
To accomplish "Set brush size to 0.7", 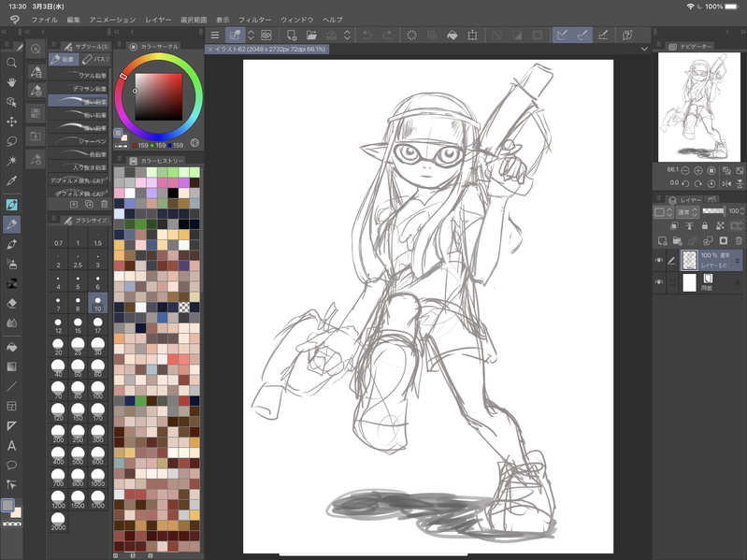I will (58, 237).
